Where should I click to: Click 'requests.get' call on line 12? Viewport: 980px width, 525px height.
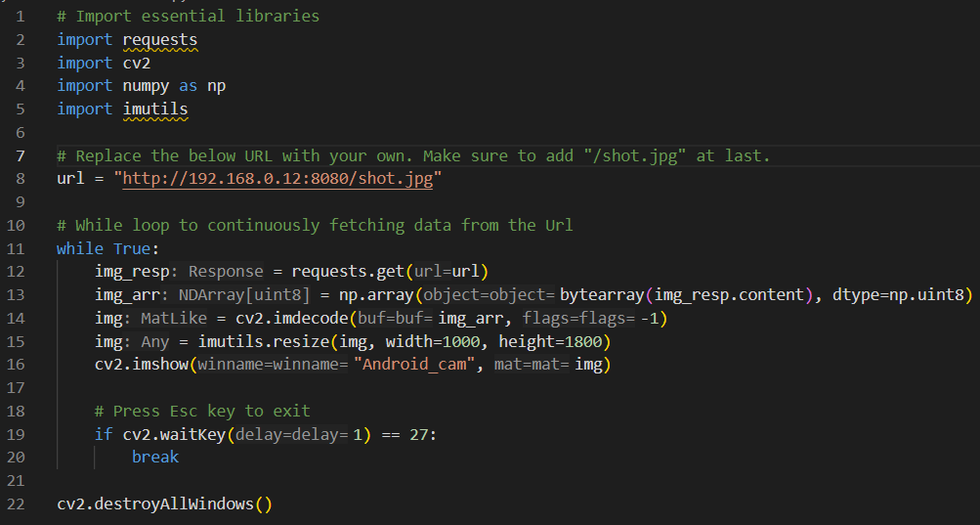point(348,272)
